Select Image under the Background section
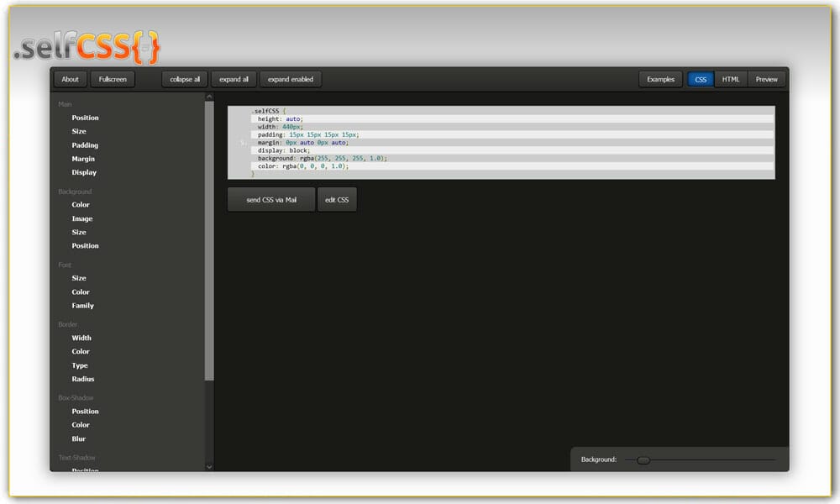 click(x=82, y=218)
